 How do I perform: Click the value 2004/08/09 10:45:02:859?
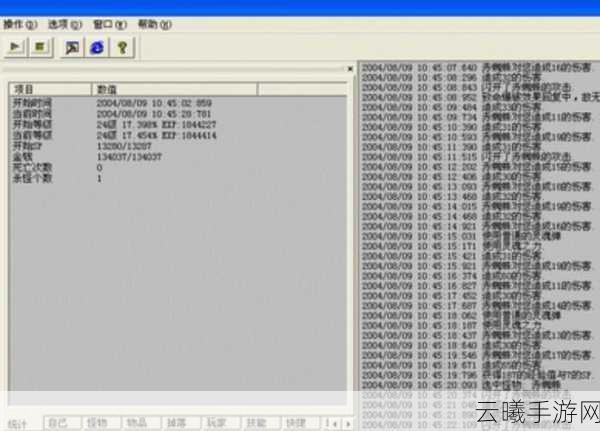point(154,103)
